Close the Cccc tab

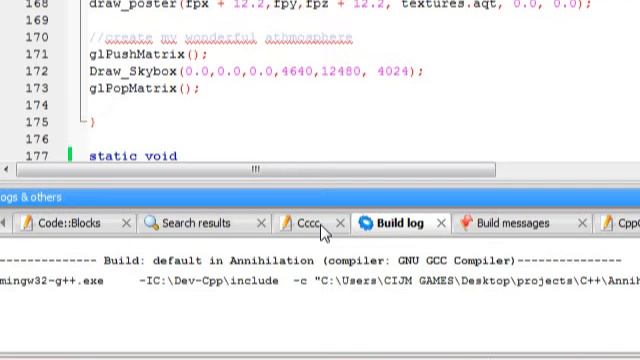tap(340, 223)
